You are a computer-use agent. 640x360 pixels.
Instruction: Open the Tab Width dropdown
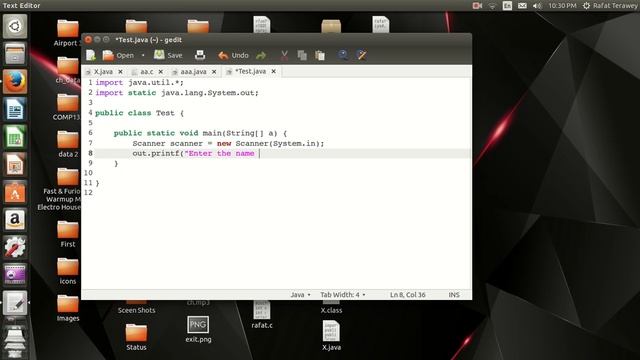[343, 295]
